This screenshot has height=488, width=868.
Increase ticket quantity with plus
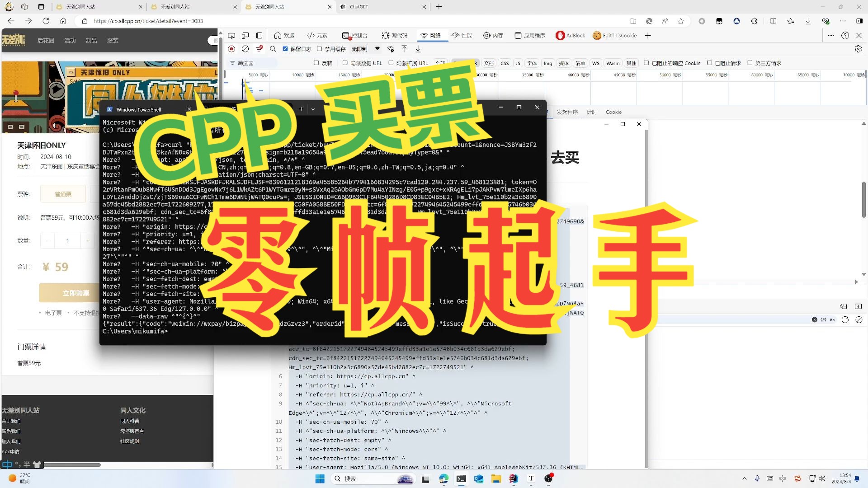pos(88,240)
